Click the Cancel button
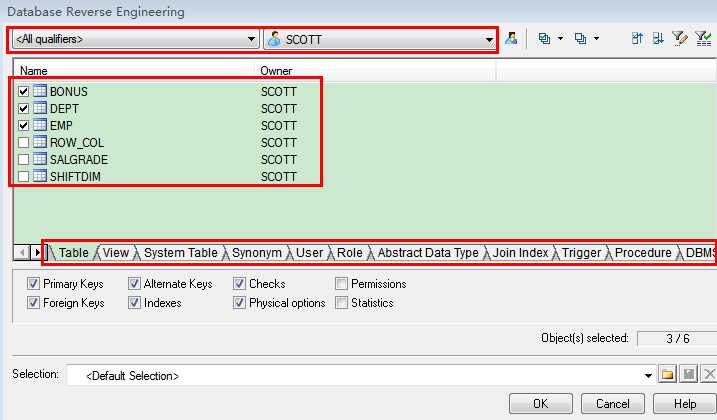This screenshot has height=420, width=717. pyautogui.click(x=613, y=404)
